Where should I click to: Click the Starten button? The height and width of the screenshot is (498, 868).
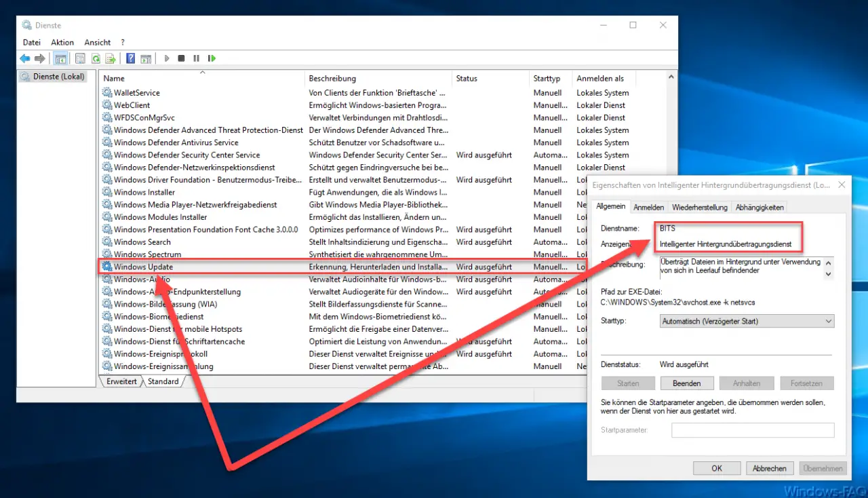(x=627, y=383)
